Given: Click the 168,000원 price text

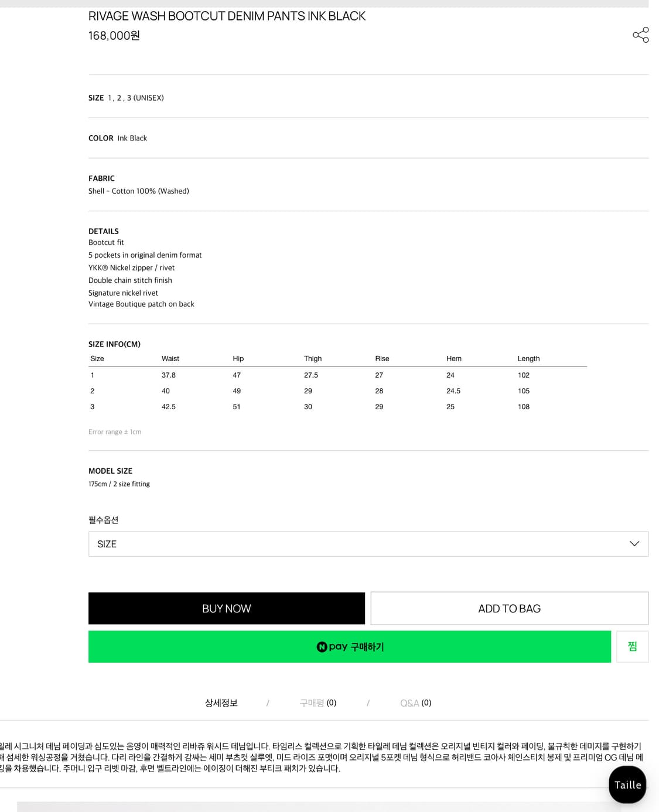Looking at the screenshot, I should pyautogui.click(x=114, y=36).
